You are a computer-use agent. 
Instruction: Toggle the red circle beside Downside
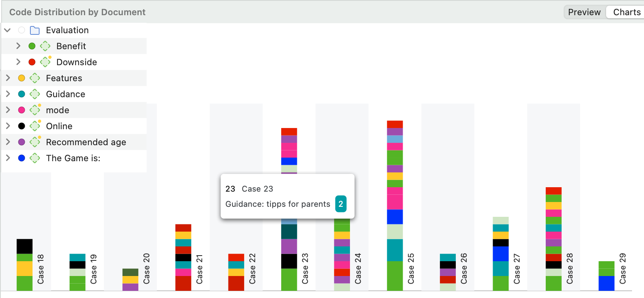coord(32,62)
